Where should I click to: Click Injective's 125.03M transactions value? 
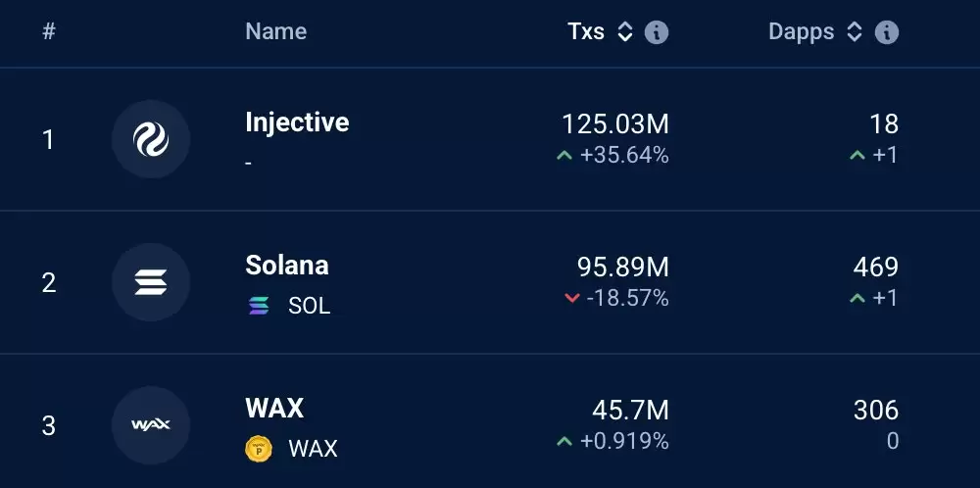615,123
